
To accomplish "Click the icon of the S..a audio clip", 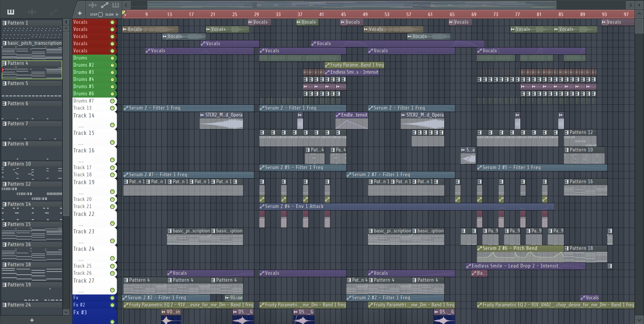I will click(463, 150).
